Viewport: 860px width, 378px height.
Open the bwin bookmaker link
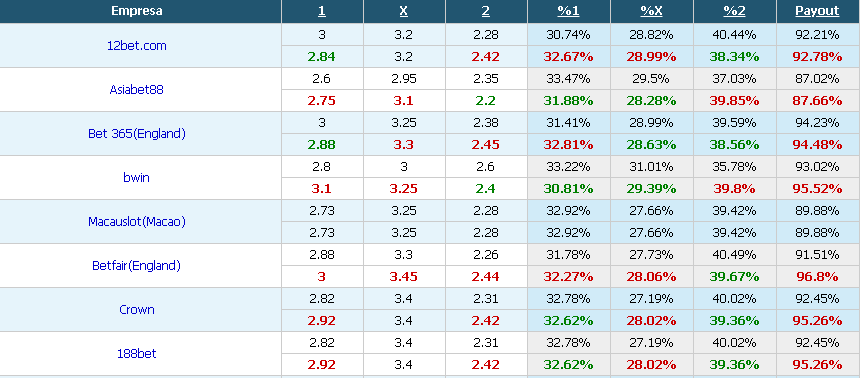click(137, 178)
